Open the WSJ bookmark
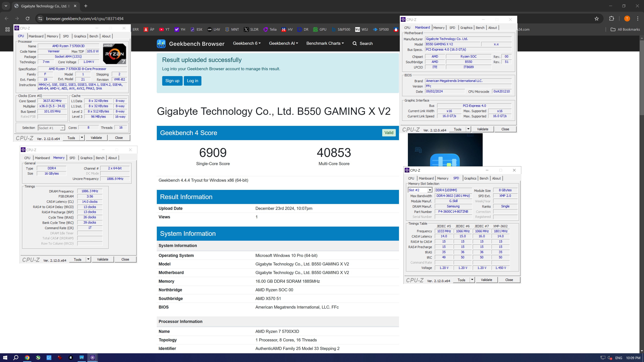 click(x=362, y=29)
